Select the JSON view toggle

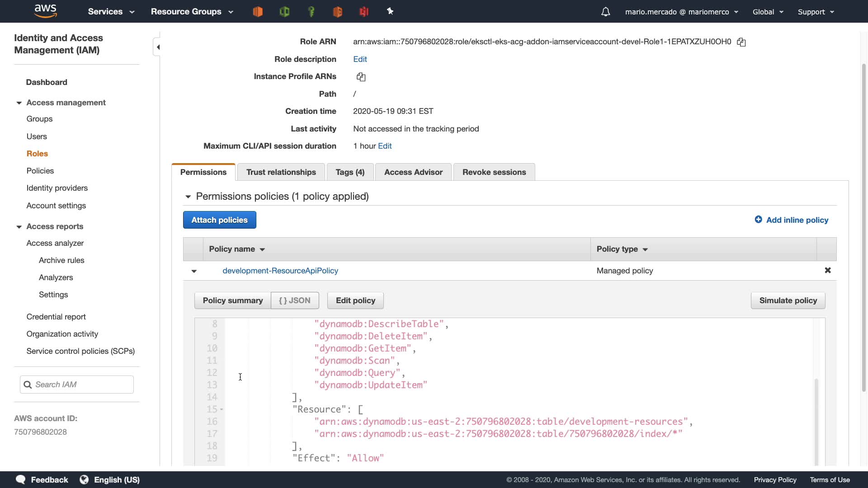[x=295, y=300]
